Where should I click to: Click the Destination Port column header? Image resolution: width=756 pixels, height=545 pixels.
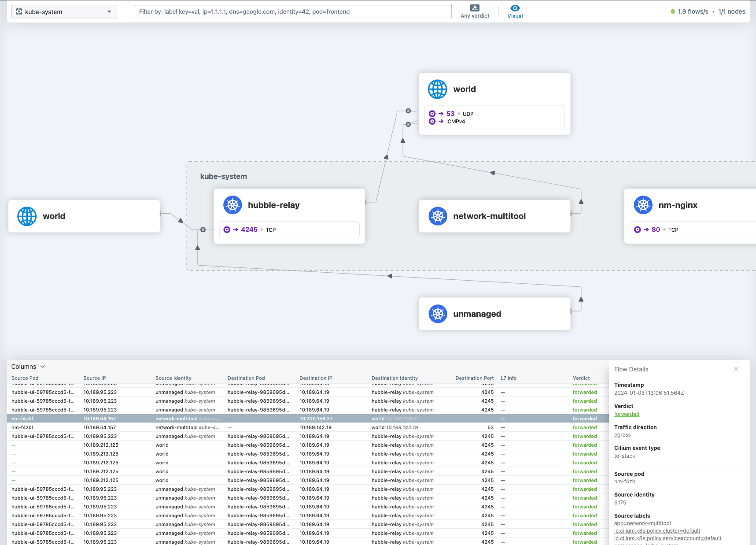[x=474, y=378]
